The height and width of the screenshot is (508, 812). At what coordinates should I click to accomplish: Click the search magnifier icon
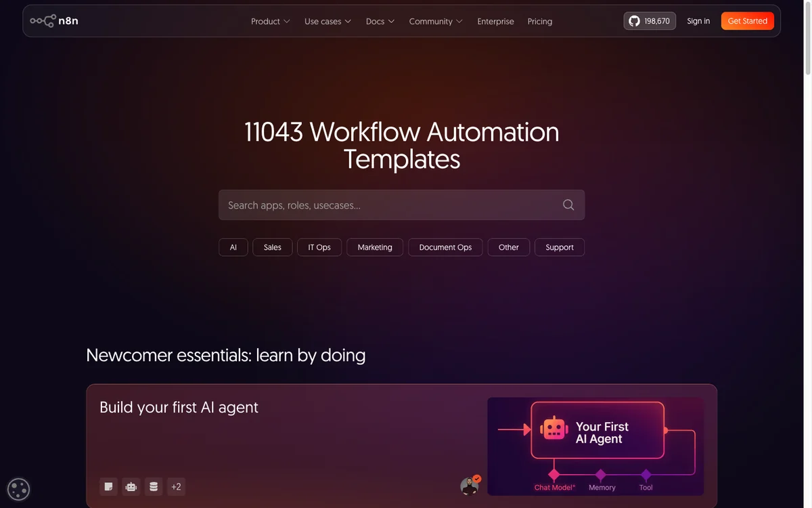[568, 205]
